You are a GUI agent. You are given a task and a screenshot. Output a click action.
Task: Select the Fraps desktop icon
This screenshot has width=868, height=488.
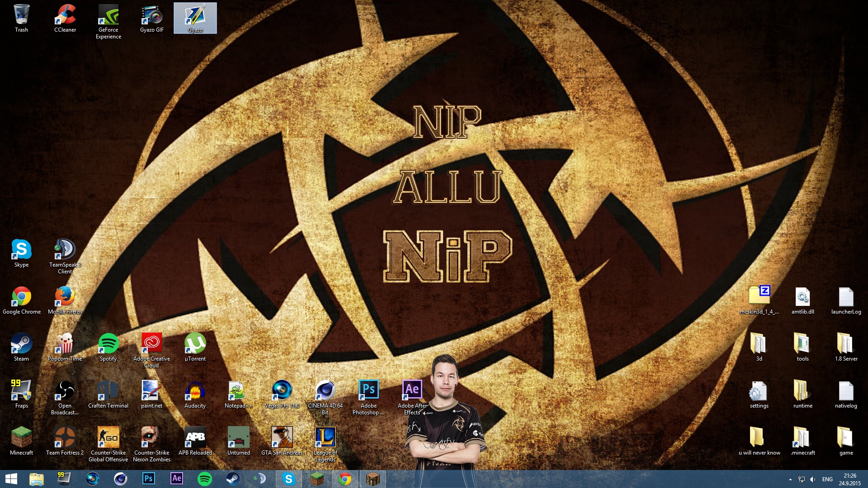pyautogui.click(x=21, y=394)
